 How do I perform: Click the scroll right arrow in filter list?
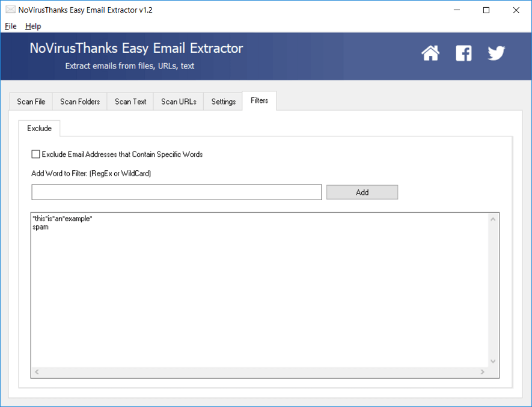coord(483,372)
